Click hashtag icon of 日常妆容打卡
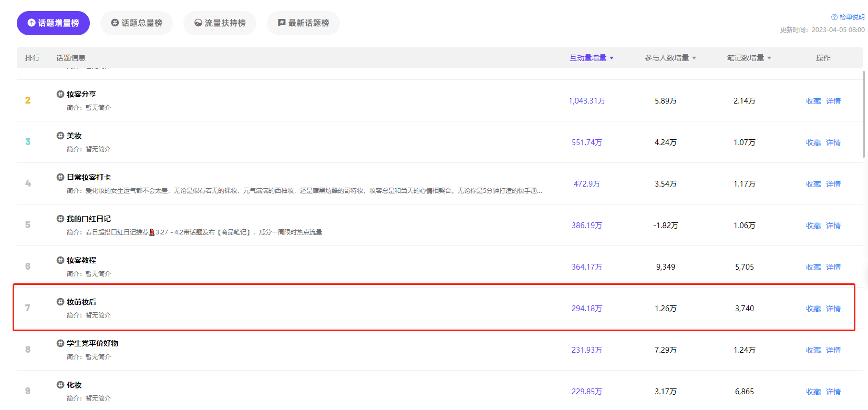868x410 pixels. pos(60,177)
